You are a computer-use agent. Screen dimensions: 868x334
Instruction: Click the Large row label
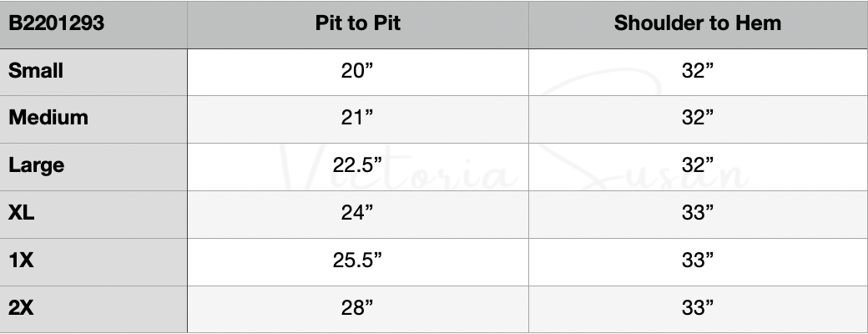37,165
